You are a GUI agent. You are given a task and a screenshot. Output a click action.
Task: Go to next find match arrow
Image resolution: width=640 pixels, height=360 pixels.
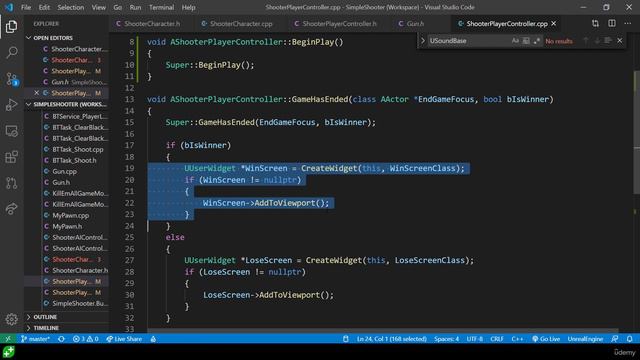[x=597, y=41]
